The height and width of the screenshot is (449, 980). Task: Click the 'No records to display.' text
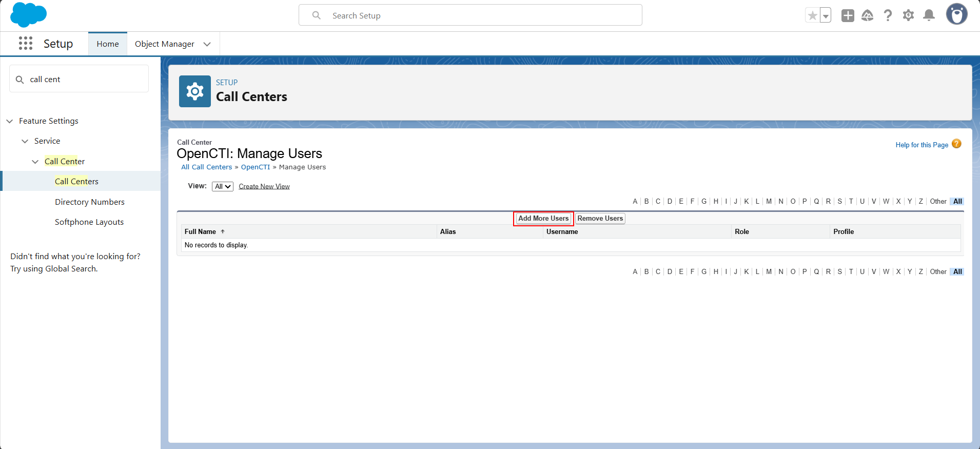(216, 245)
